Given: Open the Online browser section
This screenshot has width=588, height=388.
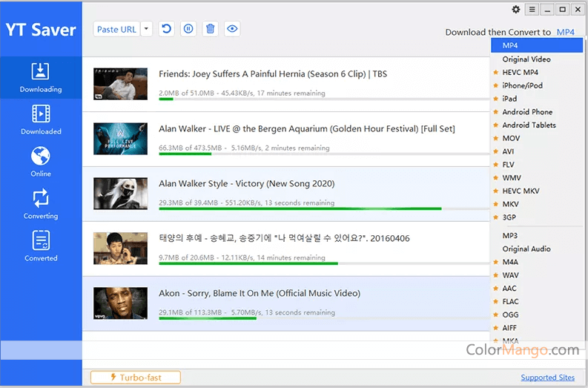Looking at the screenshot, I should [x=41, y=162].
